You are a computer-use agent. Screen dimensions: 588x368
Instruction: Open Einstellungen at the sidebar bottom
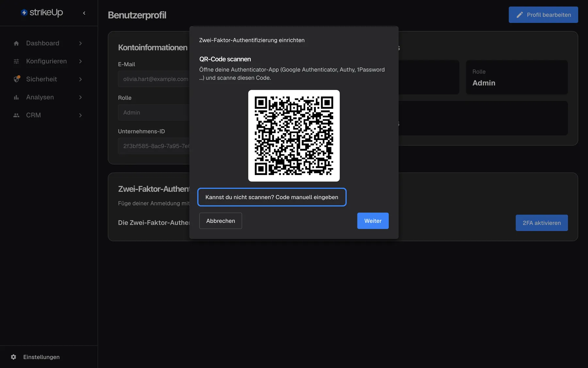tap(41, 357)
